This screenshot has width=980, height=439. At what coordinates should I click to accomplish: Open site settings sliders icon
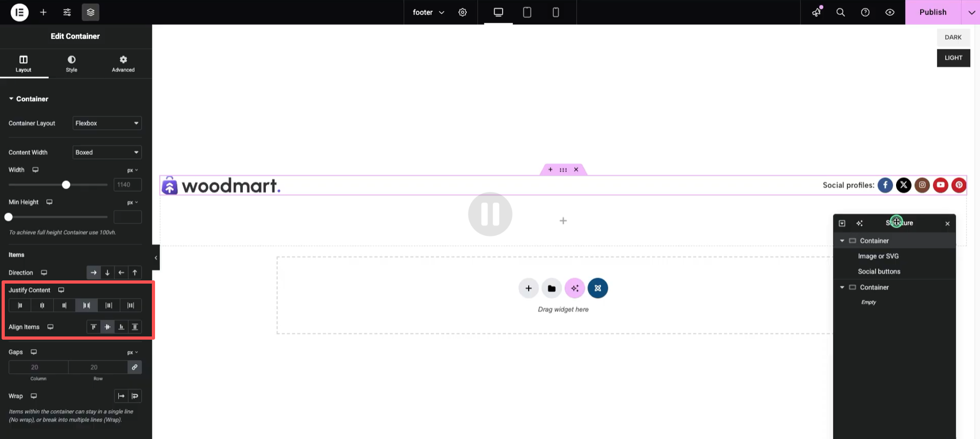coord(67,12)
